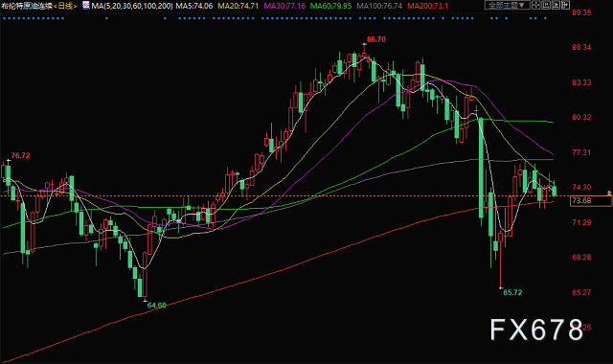Click the 65.72 low price label
The height and width of the screenshot is (364, 613).
[512, 292]
